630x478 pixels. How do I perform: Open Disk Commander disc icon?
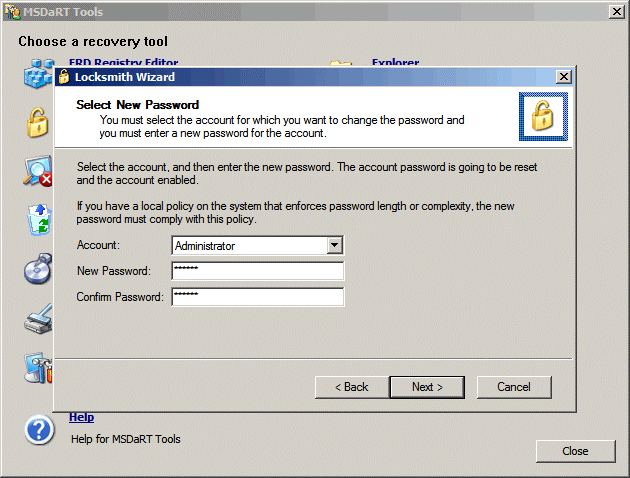tap(38, 268)
